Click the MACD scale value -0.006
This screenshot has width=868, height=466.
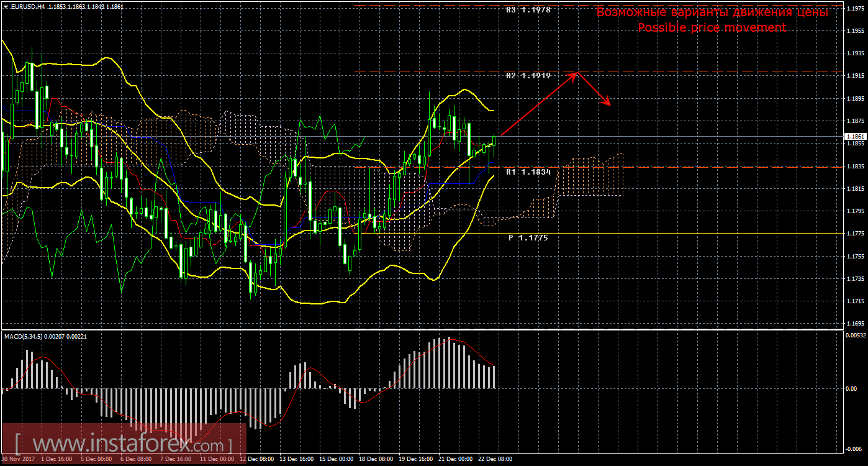click(x=855, y=449)
